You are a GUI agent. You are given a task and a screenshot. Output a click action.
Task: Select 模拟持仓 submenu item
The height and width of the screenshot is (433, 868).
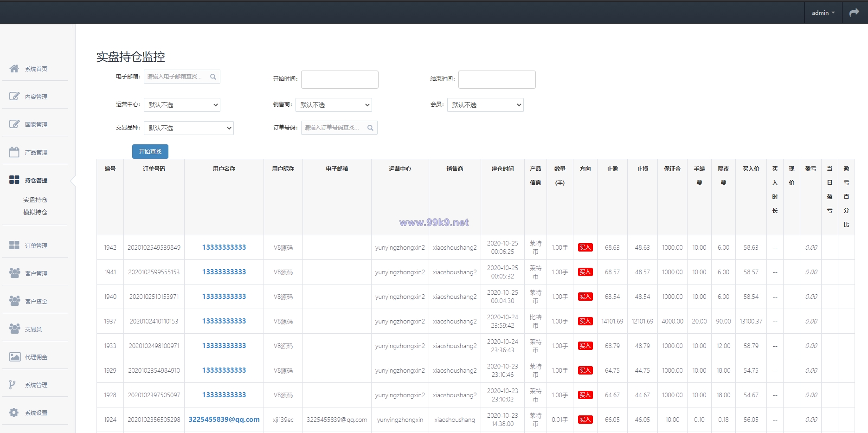pyautogui.click(x=35, y=213)
